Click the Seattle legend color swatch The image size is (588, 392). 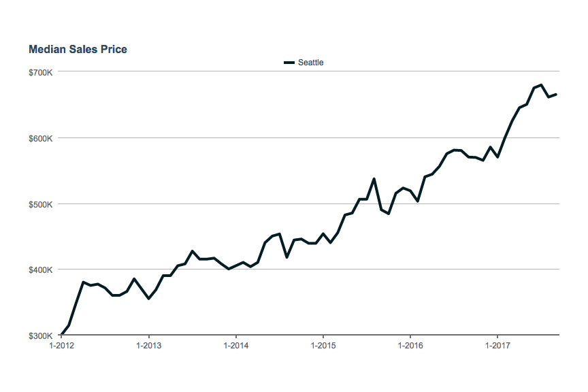pos(289,63)
